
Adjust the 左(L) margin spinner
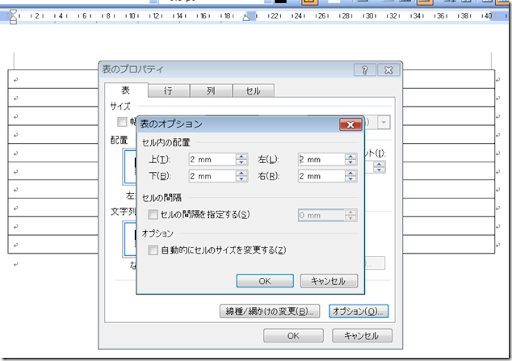coord(351,159)
